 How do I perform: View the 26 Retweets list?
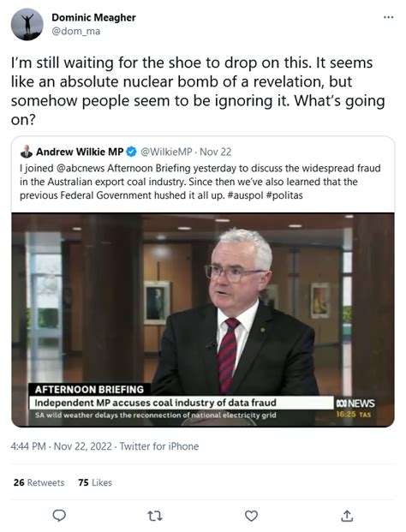coord(39,482)
